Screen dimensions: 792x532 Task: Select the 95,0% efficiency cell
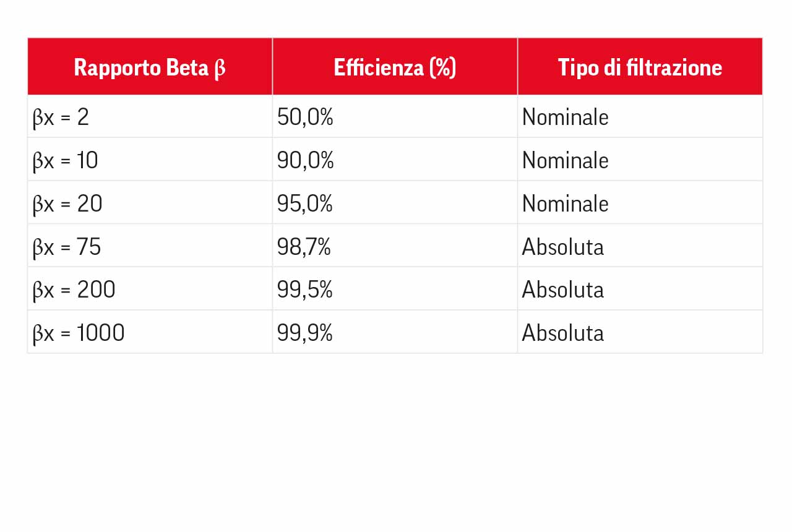[305, 204]
